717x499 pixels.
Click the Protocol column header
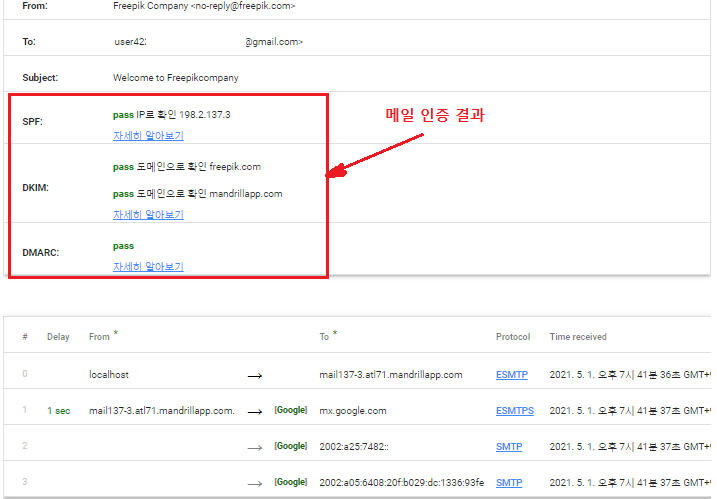click(513, 337)
